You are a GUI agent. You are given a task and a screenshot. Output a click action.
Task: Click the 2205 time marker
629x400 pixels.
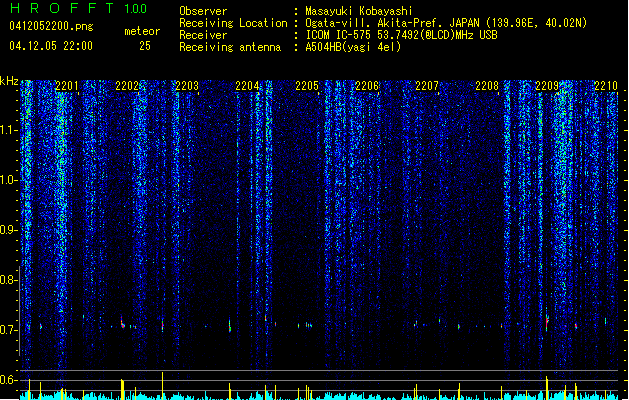click(307, 86)
